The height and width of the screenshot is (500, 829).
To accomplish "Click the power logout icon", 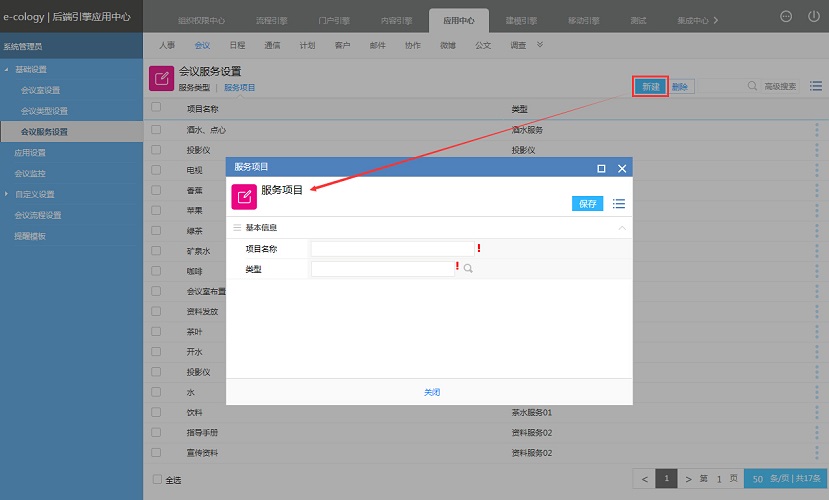I will (x=814, y=16).
